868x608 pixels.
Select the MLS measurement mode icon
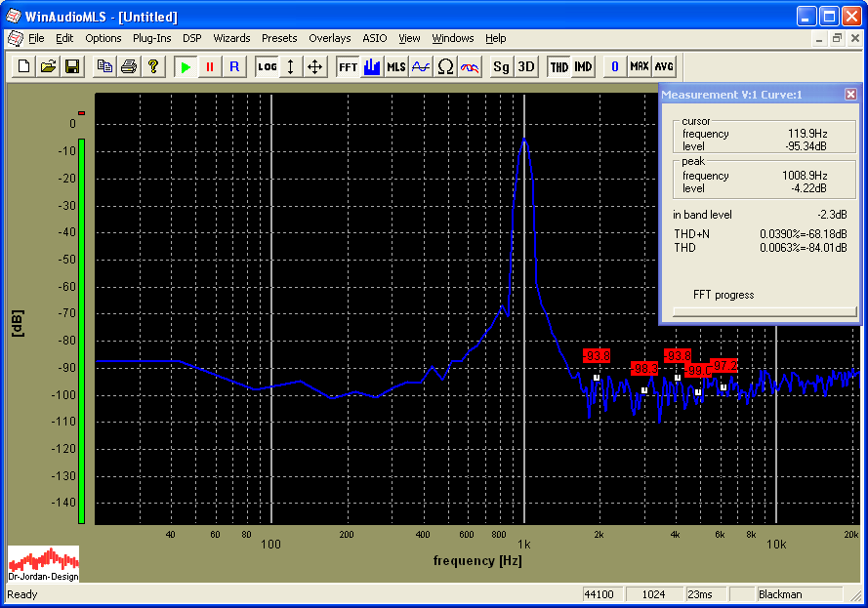pos(396,66)
